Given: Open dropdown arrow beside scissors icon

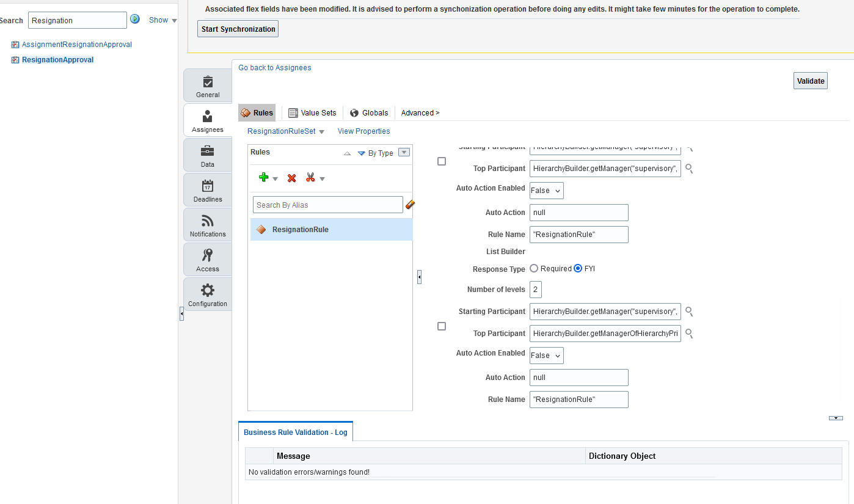Looking at the screenshot, I should click(322, 178).
